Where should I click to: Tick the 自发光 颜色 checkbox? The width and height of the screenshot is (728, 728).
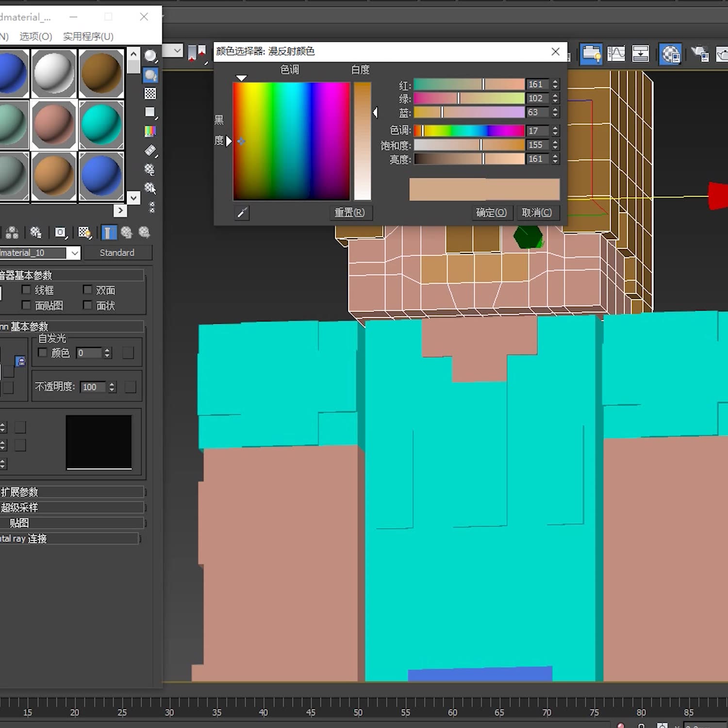(43, 352)
